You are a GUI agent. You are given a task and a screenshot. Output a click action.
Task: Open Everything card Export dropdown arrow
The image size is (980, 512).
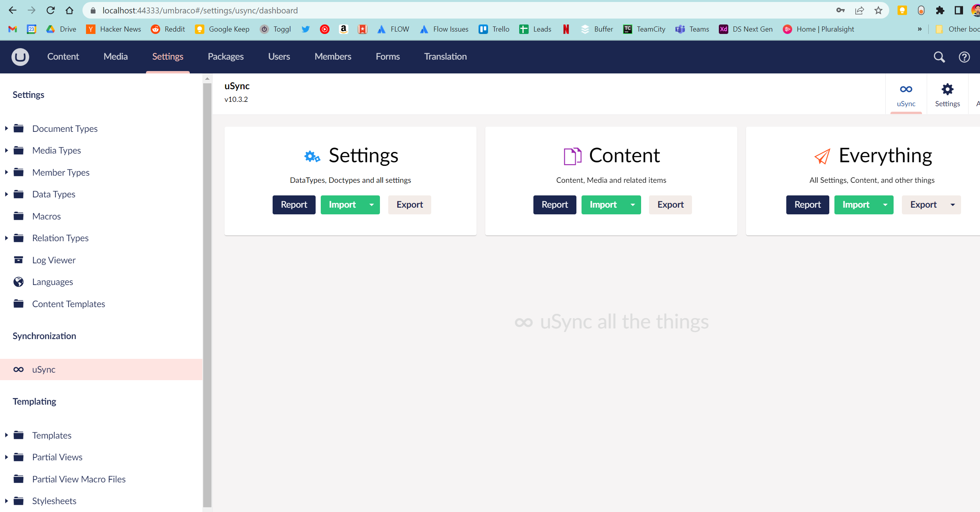(952, 204)
